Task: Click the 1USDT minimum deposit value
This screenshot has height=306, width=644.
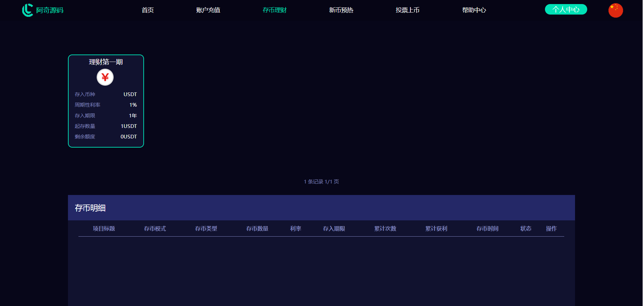Action: pos(129,126)
